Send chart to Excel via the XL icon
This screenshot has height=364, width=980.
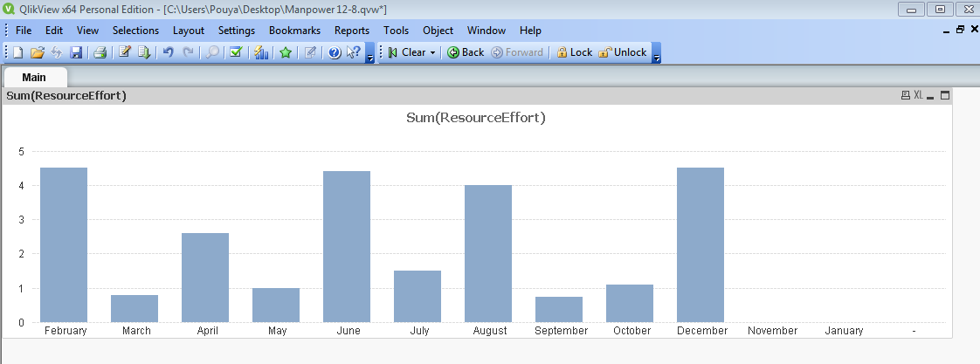pyautogui.click(x=918, y=95)
